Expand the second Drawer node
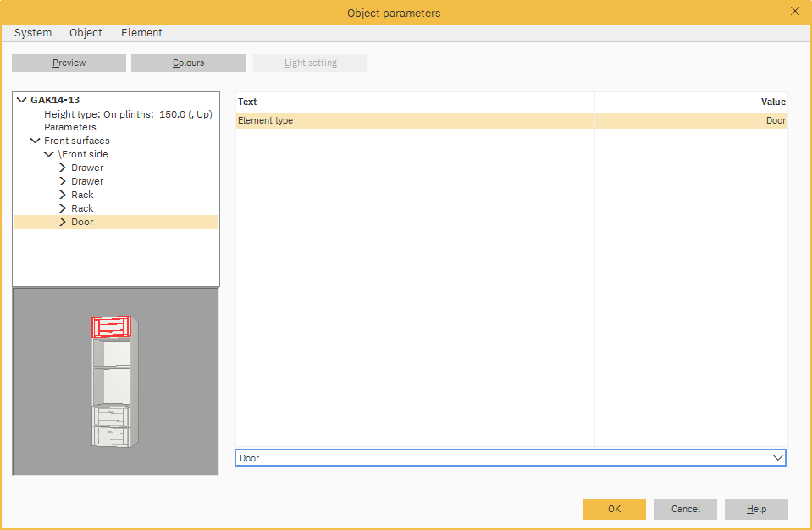This screenshot has height=530, width=812. 62,180
